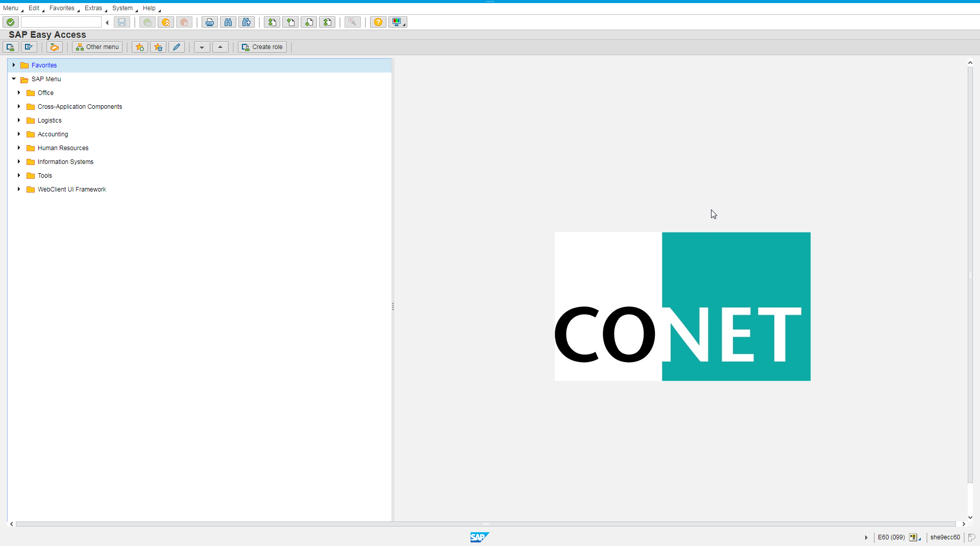Click the Move Favorites Down arrow
This screenshot has height=546, width=980.
202,47
